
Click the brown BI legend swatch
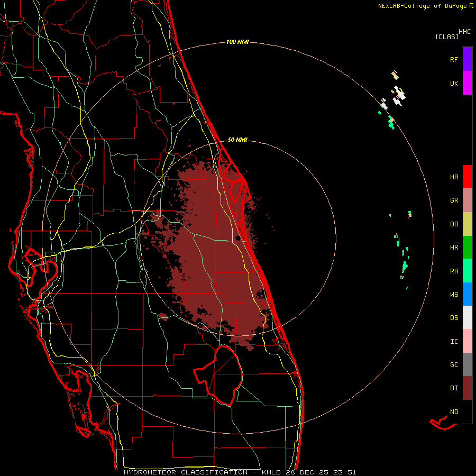pyautogui.click(x=467, y=388)
